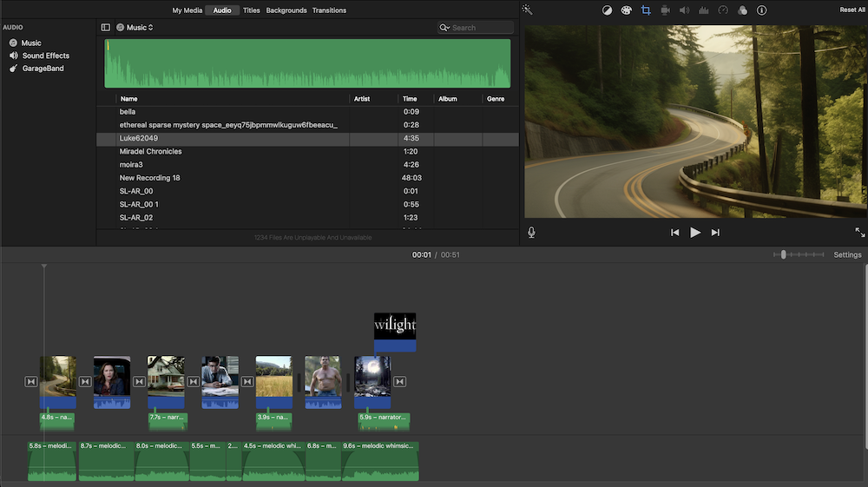Click the timeline playhead marker

pos(43,267)
